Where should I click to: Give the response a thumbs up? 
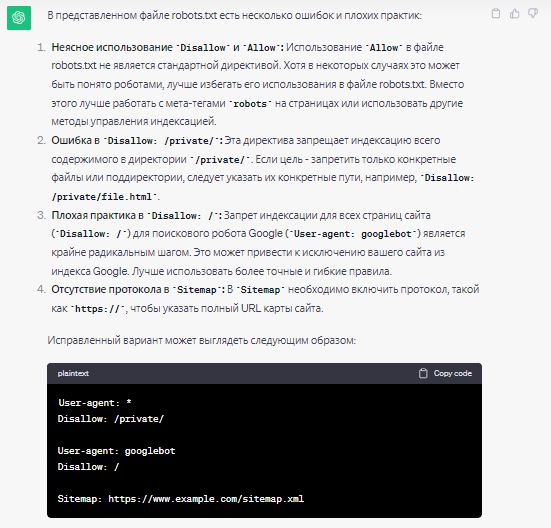(514, 13)
